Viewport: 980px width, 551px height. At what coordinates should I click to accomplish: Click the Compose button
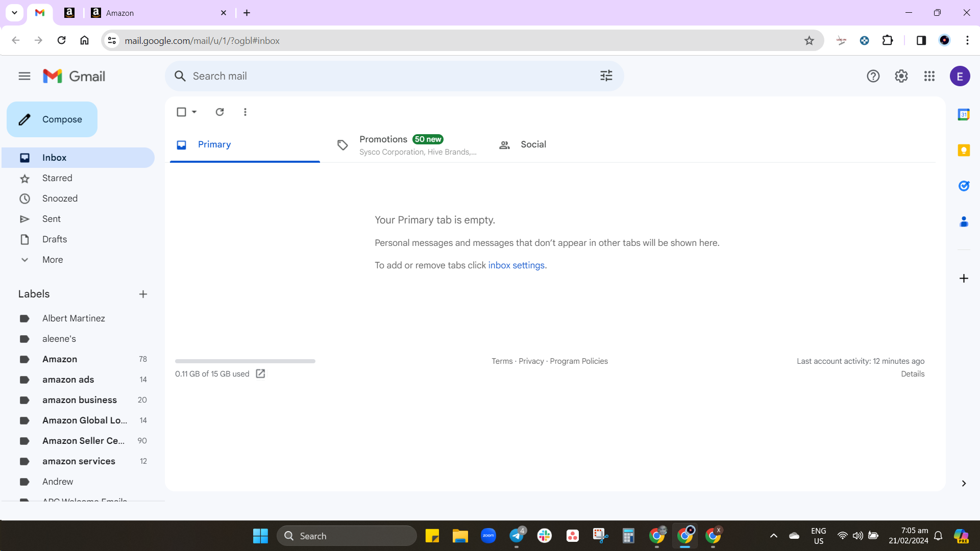click(52, 119)
